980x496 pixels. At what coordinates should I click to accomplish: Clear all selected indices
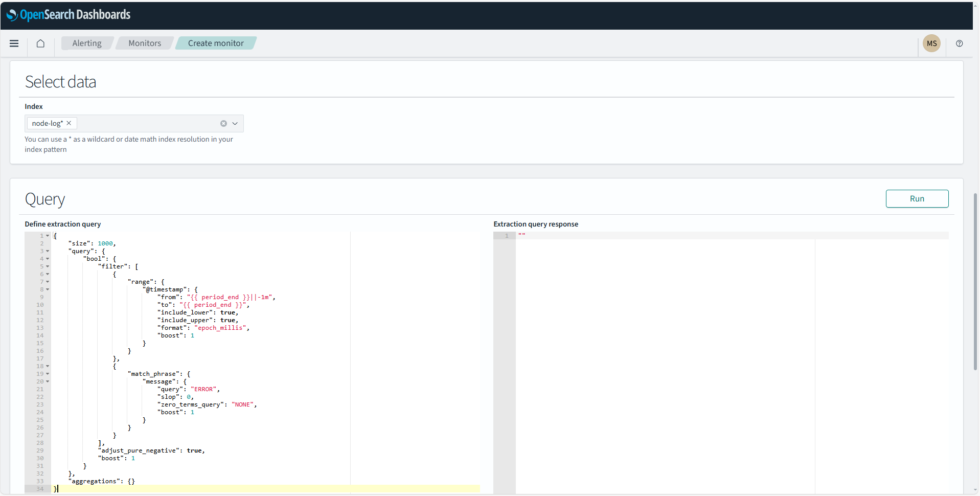(223, 124)
